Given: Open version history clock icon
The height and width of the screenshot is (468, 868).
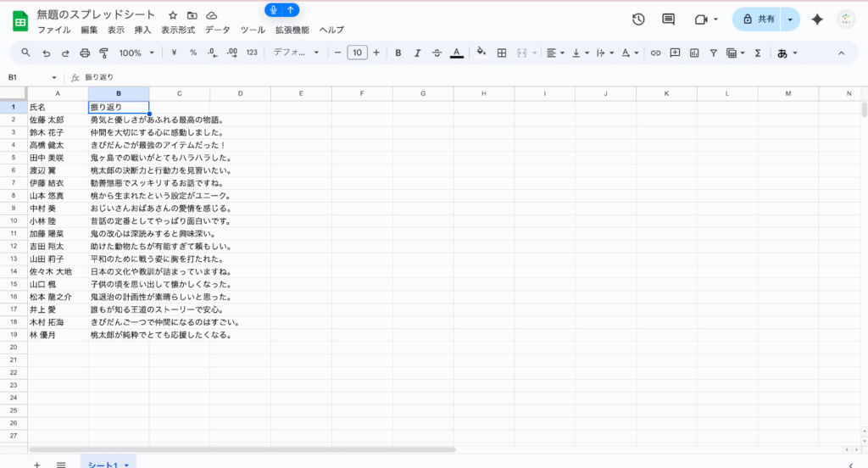Looking at the screenshot, I should click(x=638, y=19).
